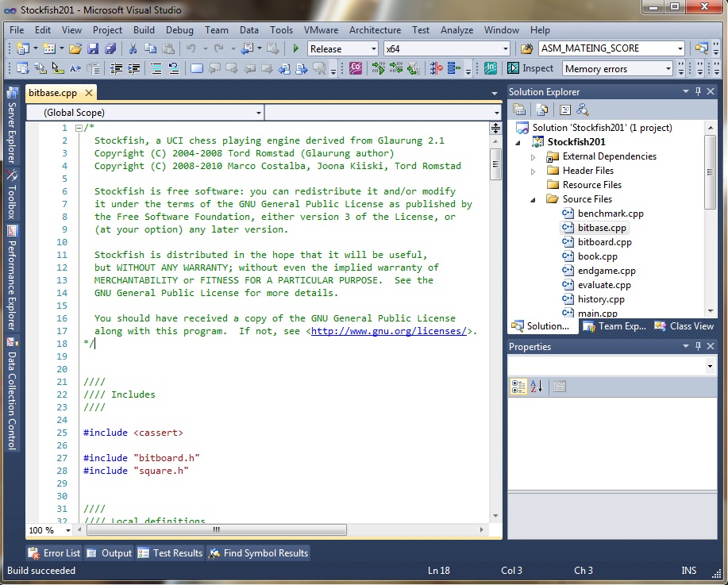Sort properties alphabetically icon
This screenshot has width=728, height=585.
pyautogui.click(x=537, y=387)
